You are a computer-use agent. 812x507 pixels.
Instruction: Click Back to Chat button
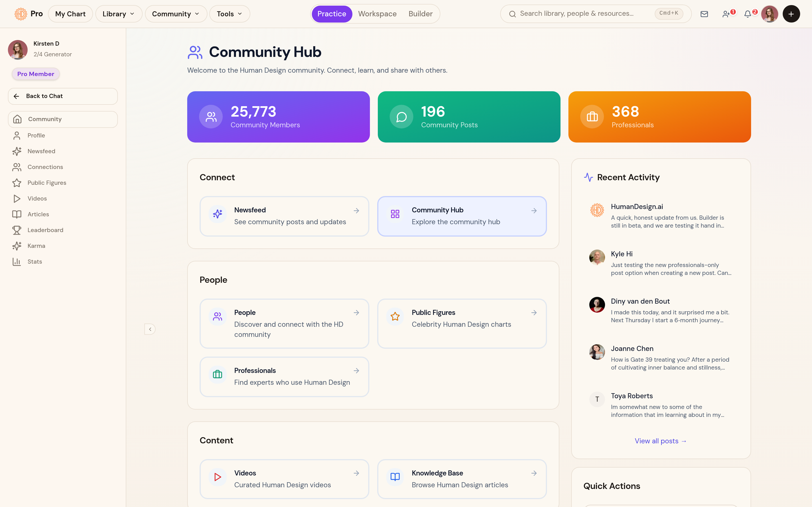(x=63, y=96)
